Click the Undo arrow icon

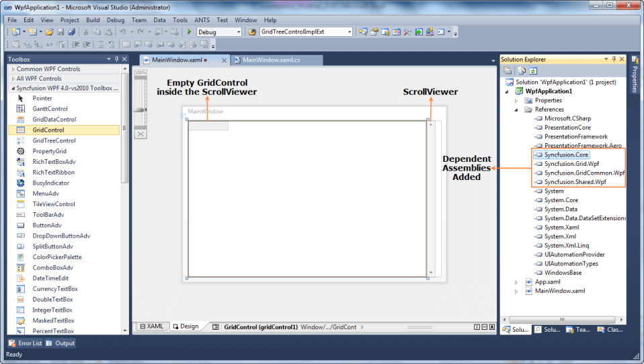[x=122, y=32]
